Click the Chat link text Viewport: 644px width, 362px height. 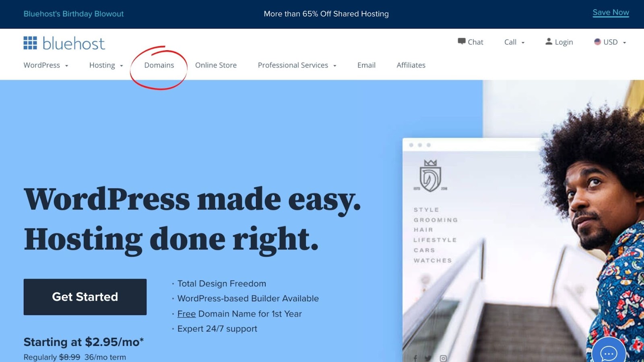coord(475,42)
